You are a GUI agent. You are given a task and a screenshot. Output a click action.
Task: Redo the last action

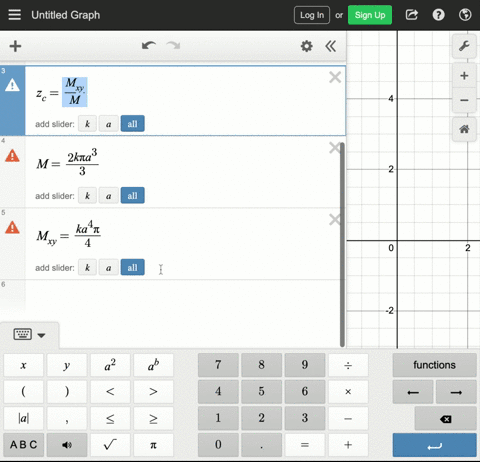[x=173, y=46]
